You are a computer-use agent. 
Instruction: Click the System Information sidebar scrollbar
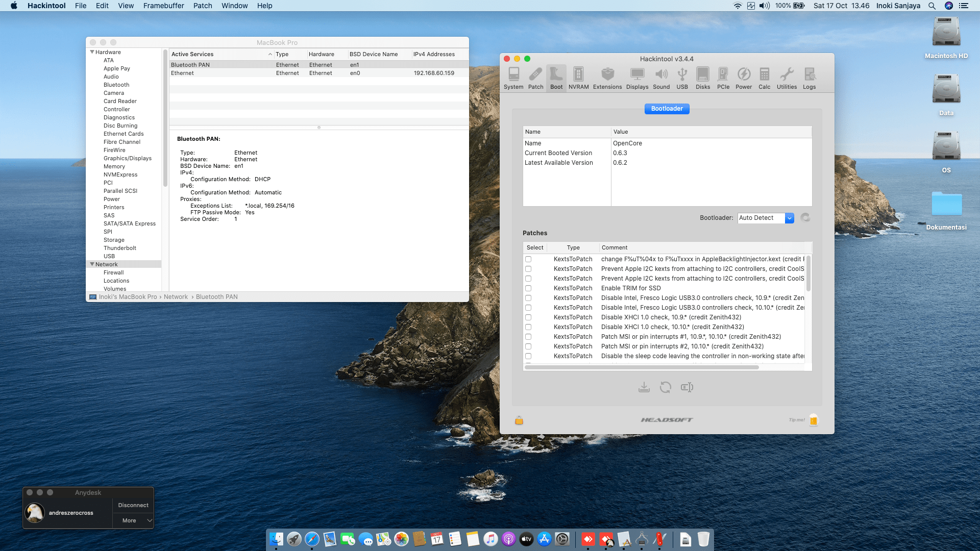click(165, 118)
